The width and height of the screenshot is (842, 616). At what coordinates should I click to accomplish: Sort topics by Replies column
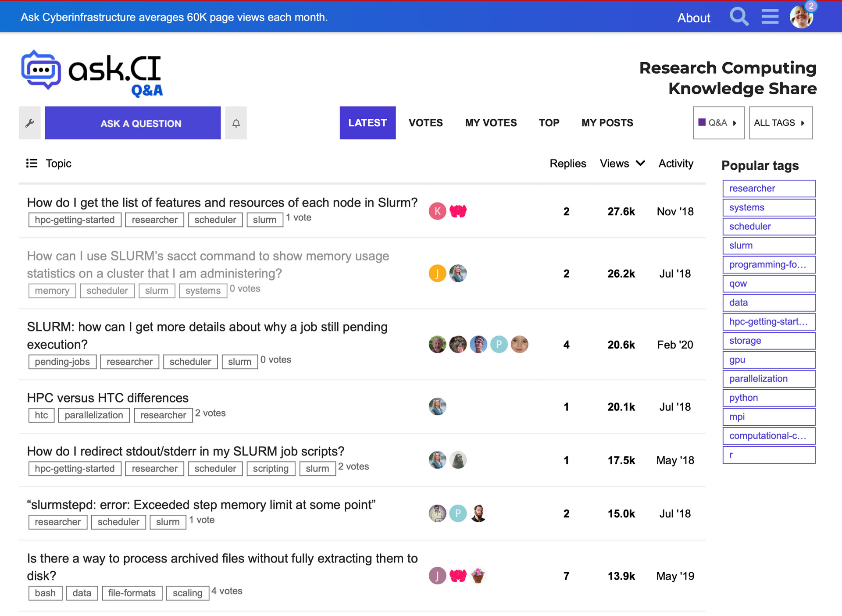tap(567, 164)
